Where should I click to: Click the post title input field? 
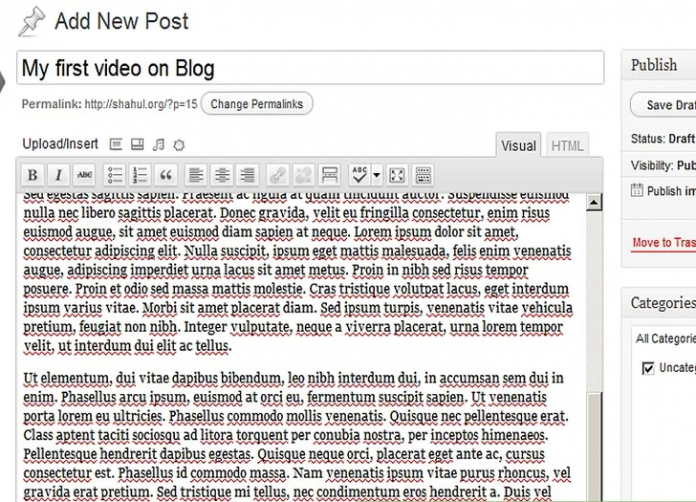(x=310, y=68)
